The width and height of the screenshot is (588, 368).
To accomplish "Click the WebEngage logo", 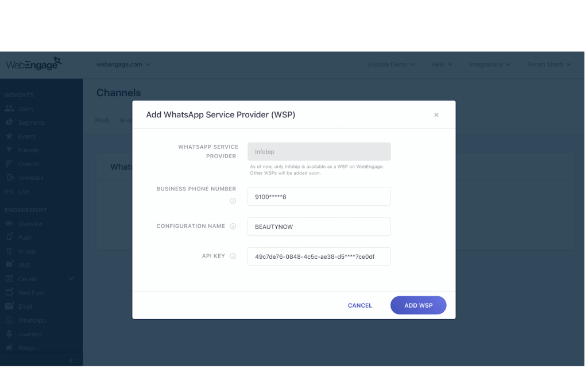I will 33,64.
